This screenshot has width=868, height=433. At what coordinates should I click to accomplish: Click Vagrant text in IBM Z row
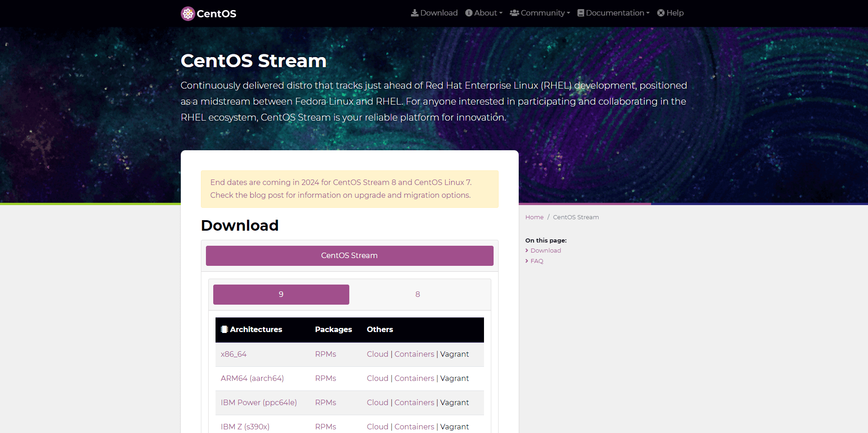click(455, 427)
